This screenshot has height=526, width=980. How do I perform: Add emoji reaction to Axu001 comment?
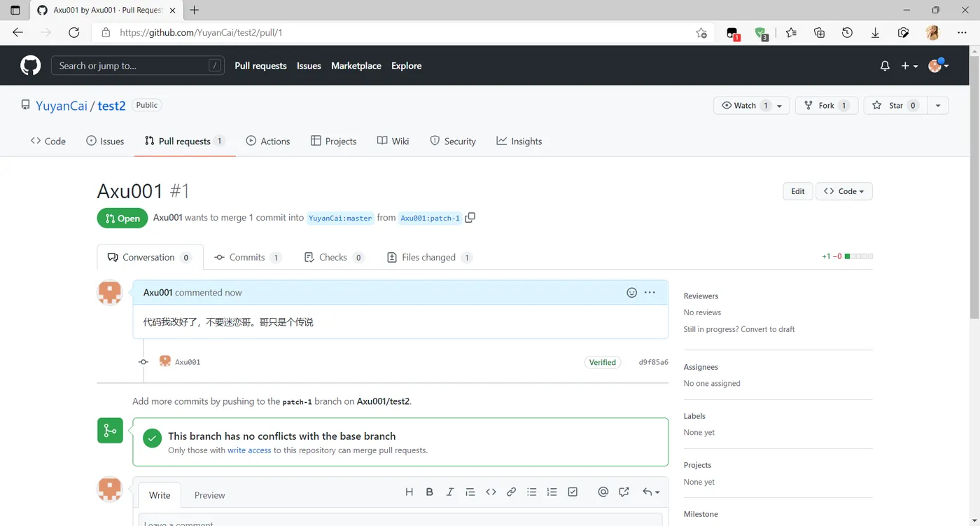click(631, 293)
